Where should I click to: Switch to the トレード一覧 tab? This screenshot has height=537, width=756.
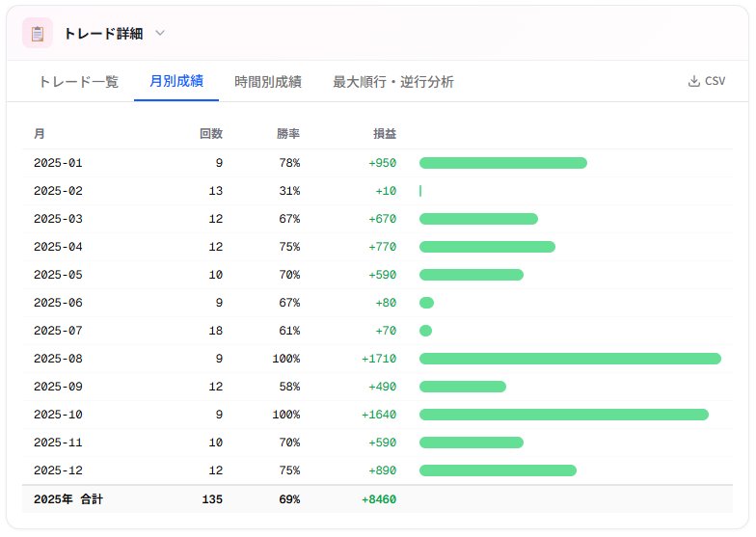click(78, 82)
